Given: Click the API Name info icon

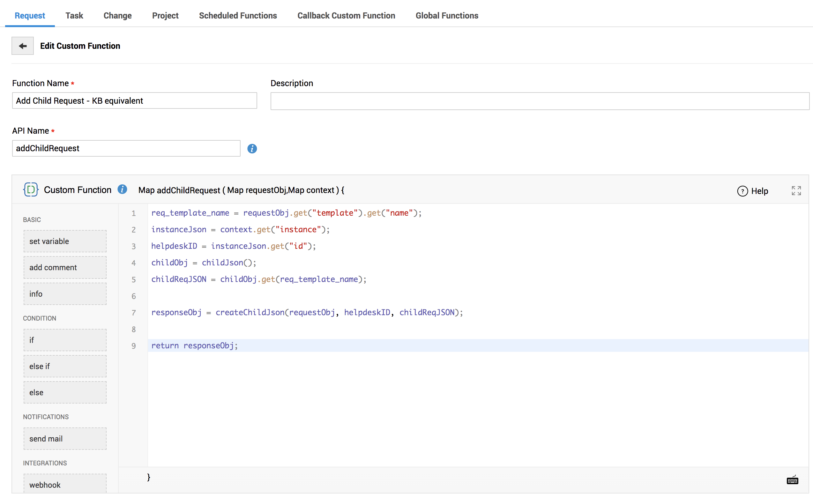Looking at the screenshot, I should coord(252,149).
